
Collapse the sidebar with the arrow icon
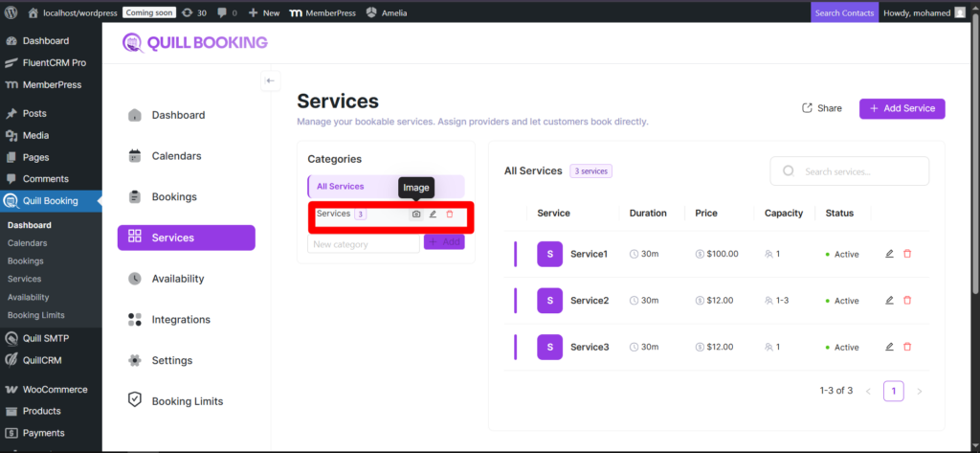tap(271, 81)
